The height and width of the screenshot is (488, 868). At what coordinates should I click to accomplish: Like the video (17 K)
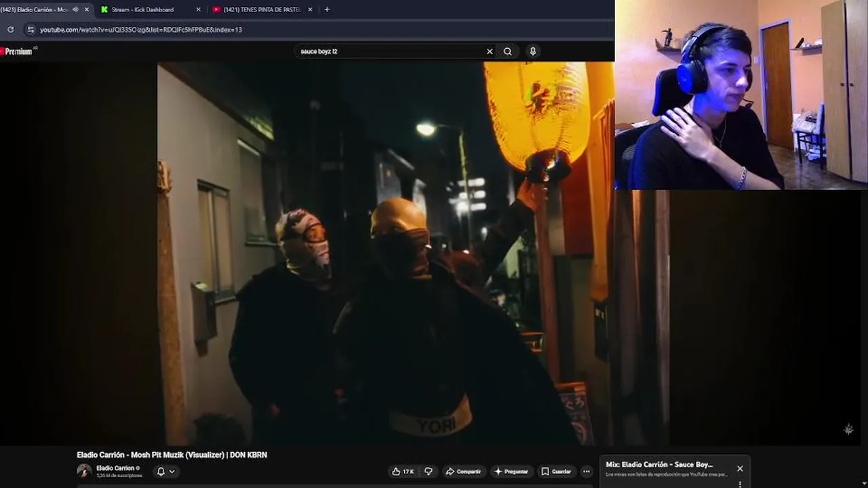tap(403, 472)
